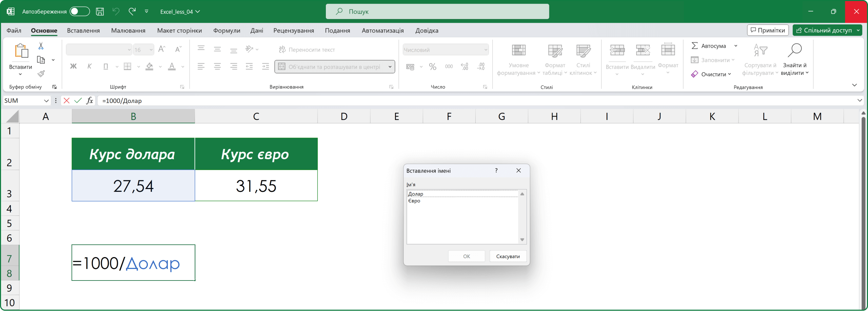
Task: Confirm formula with green checkmark icon
Action: point(78,101)
